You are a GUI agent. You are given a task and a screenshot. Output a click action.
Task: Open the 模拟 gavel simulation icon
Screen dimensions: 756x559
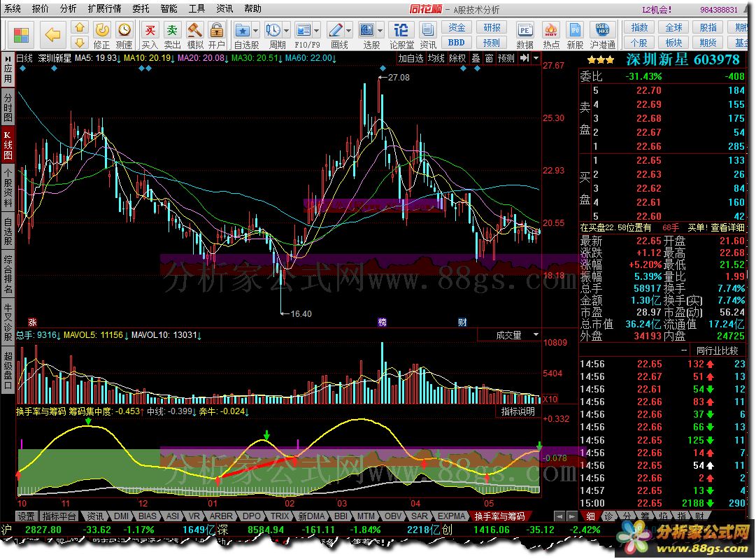pyautogui.click(x=195, y=30)
